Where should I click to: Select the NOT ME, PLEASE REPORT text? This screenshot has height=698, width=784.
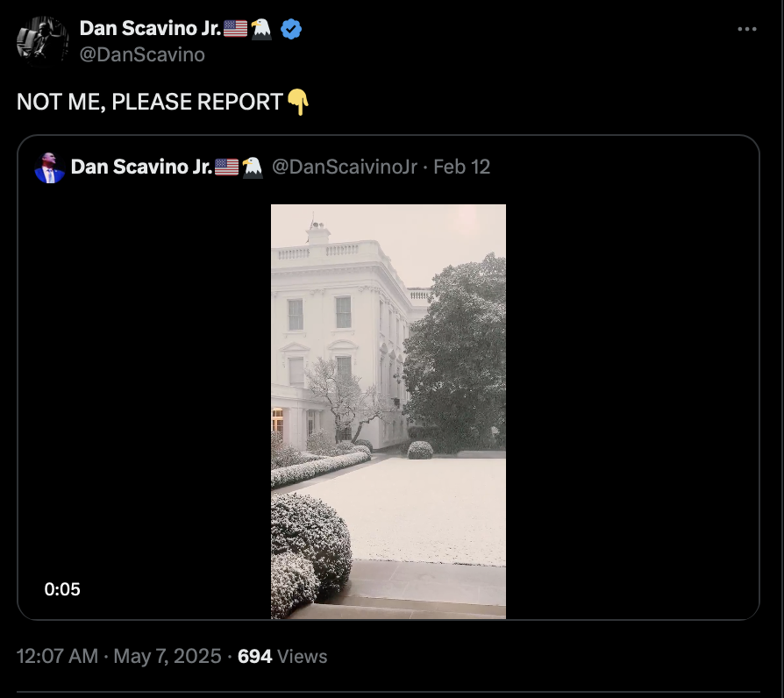pyautogui.click(x=150, y=102)
